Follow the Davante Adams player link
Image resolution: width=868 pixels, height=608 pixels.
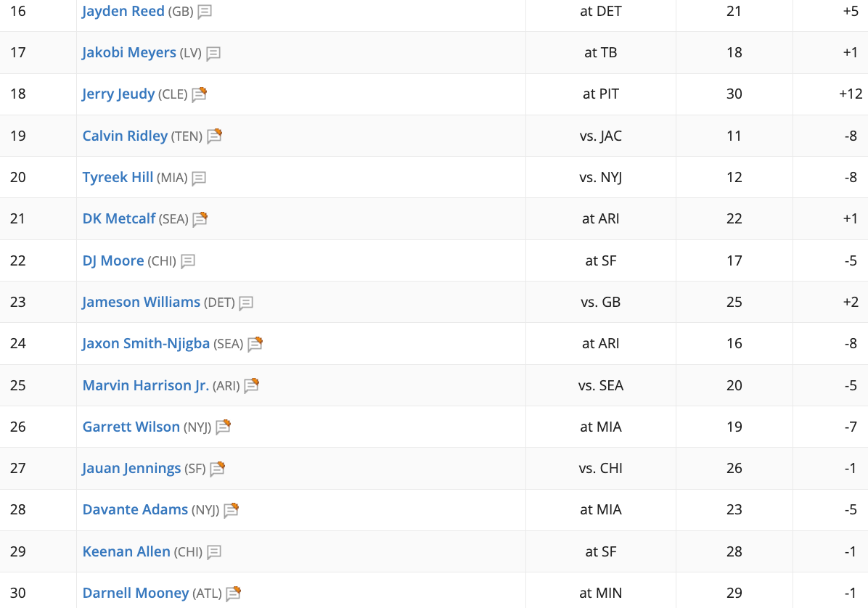click(x=135, y=509)
